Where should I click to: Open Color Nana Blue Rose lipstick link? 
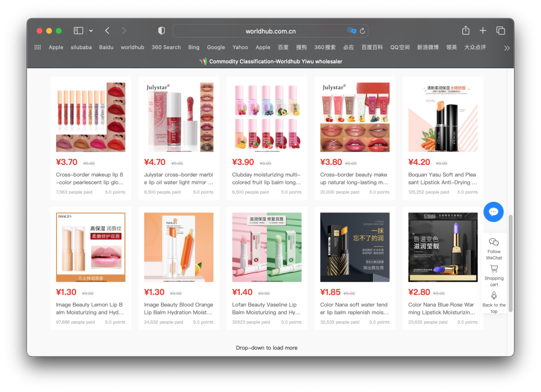point(442,309)
